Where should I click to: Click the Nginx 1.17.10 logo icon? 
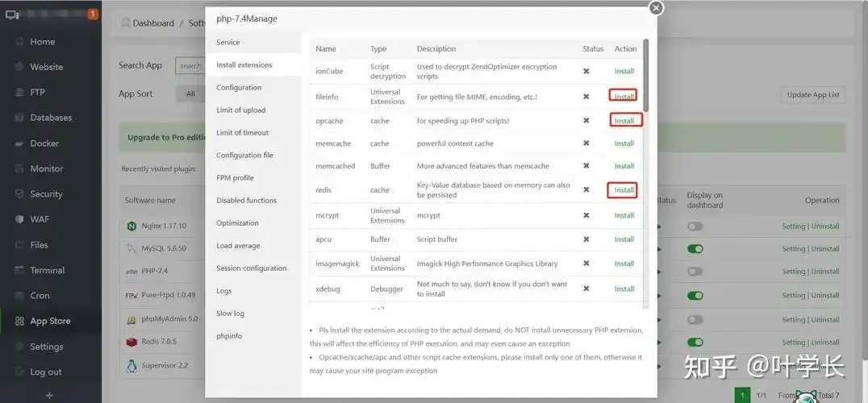131,226
